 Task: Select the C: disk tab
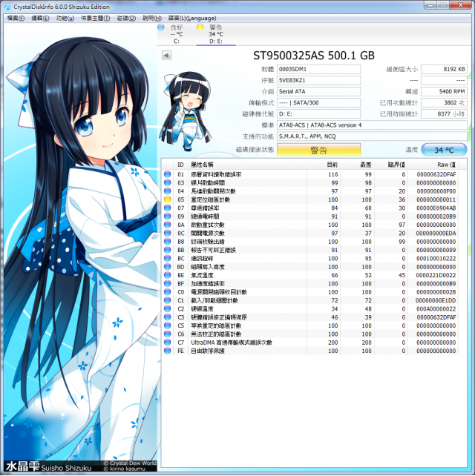[x=177, y=34]
